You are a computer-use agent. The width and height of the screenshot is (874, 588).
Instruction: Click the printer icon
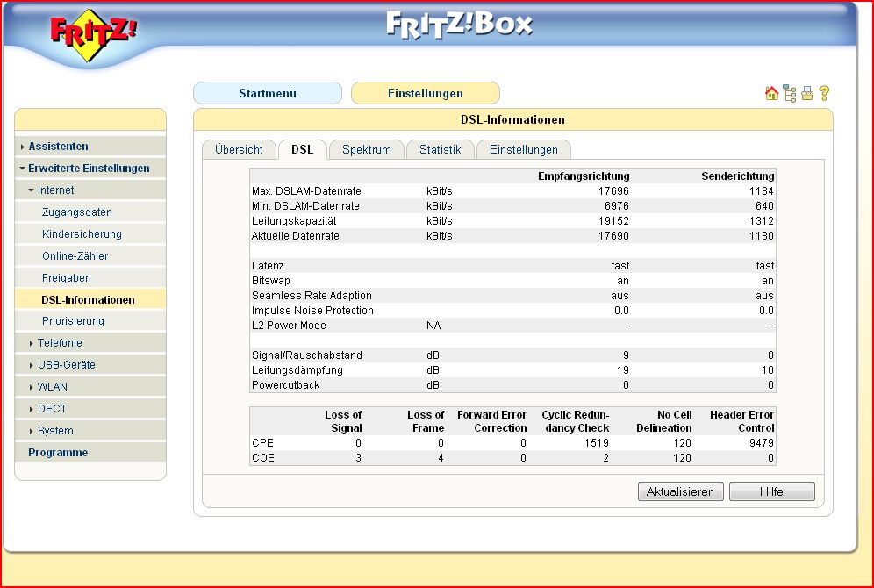click(x=807, y=93)
